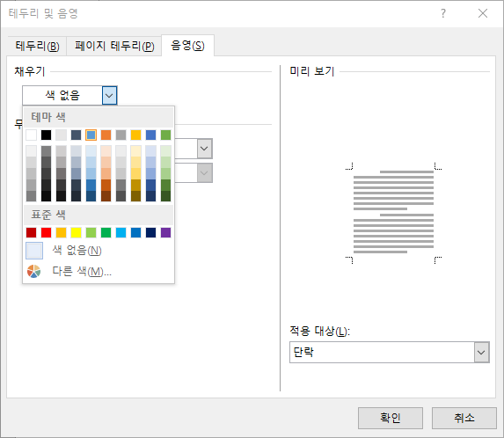Pick the green theme color swatch
Image resolution: width=504 pixels, height=438 pixels.
pyautogui.click(x=166, y=135)
